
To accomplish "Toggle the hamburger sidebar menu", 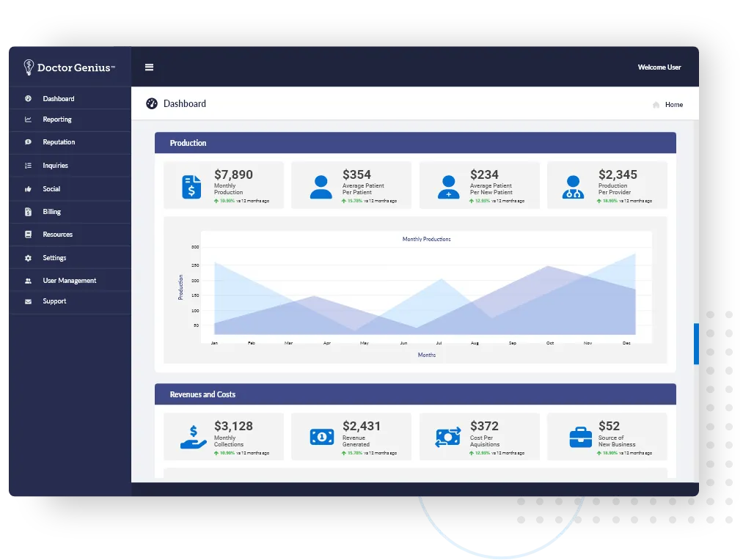I will tap(149, 67).
